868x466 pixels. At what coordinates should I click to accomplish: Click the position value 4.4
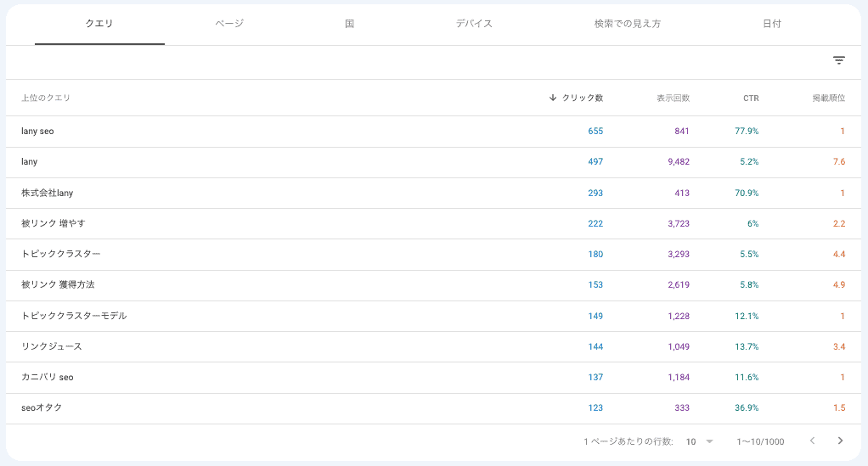pyautogui.click(x=839, y=254)
